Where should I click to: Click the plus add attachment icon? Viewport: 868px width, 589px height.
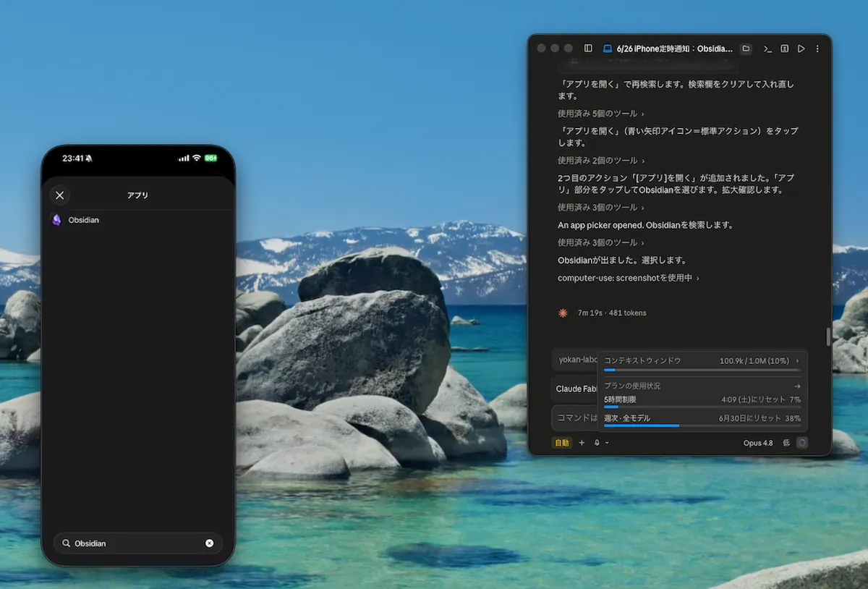point(582,443)
